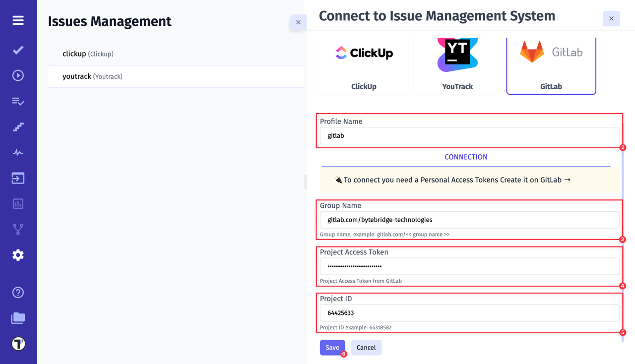This screenshot has height=364, width=635.
Task: Open project Settings gear in the sidebar
Action: [x=18, y=255]
